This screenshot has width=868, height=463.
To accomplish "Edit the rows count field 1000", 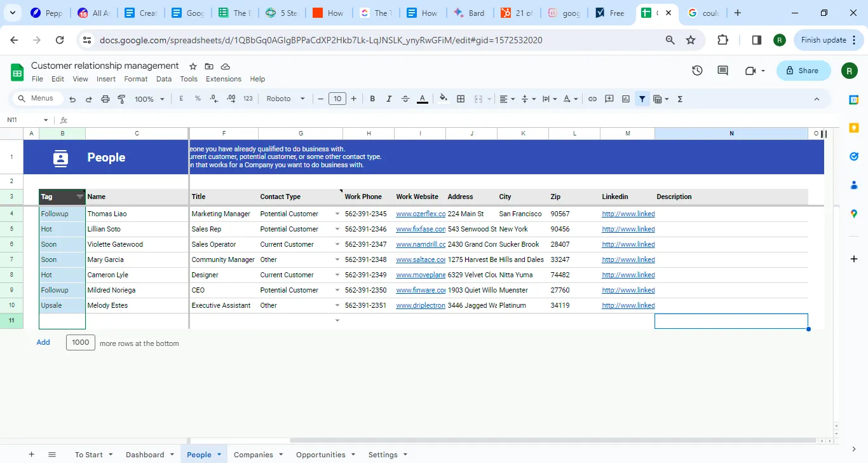I will (x=81, y=342).
